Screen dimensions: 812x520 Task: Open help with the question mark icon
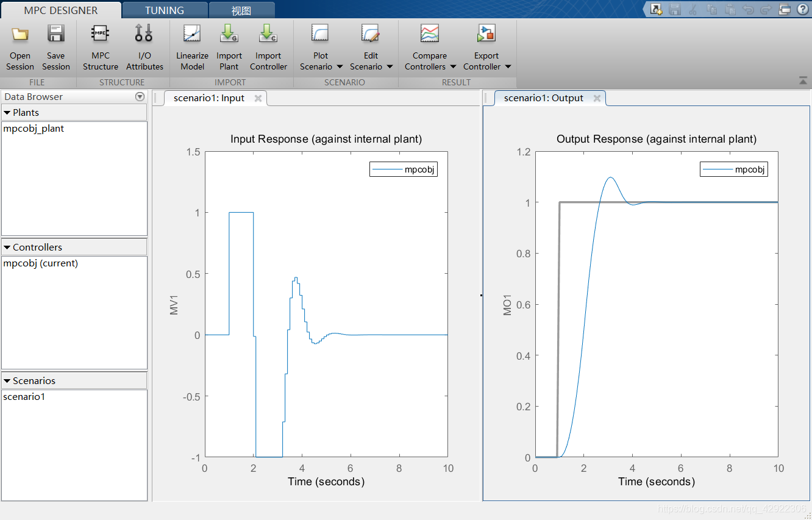point(803,9)
